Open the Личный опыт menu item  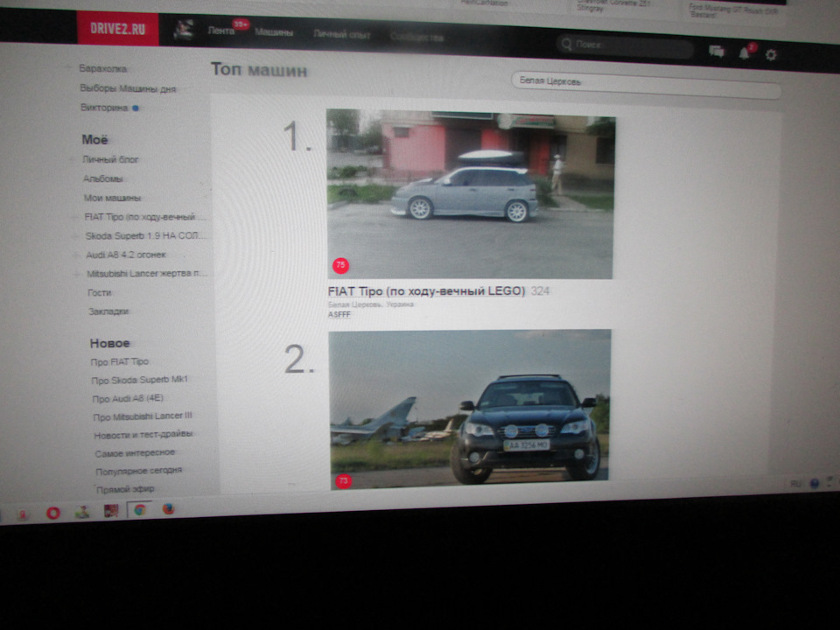(x=342, y=34)
